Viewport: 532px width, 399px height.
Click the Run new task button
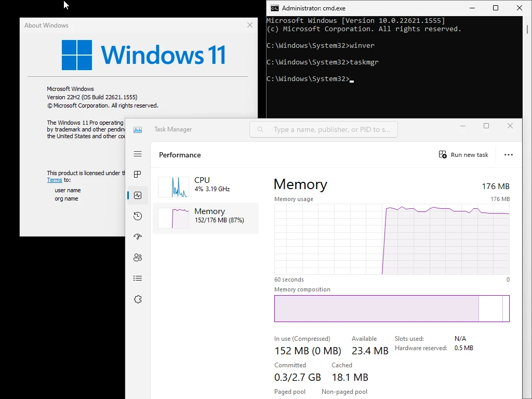[463, 154]
